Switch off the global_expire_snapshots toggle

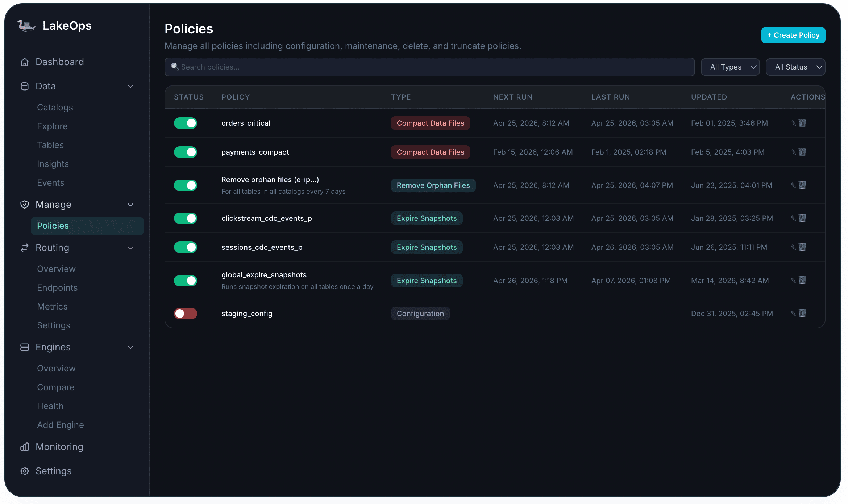(x=186, y=281)
